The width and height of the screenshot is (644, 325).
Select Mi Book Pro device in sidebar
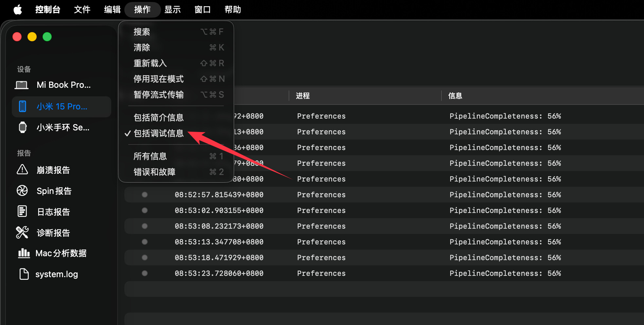62,85
